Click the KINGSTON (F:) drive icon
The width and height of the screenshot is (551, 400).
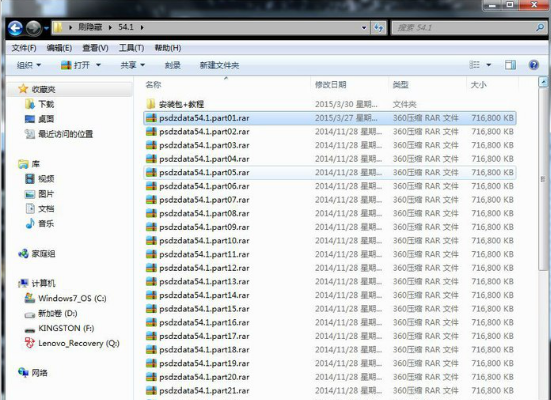click(x=30, y=329)
